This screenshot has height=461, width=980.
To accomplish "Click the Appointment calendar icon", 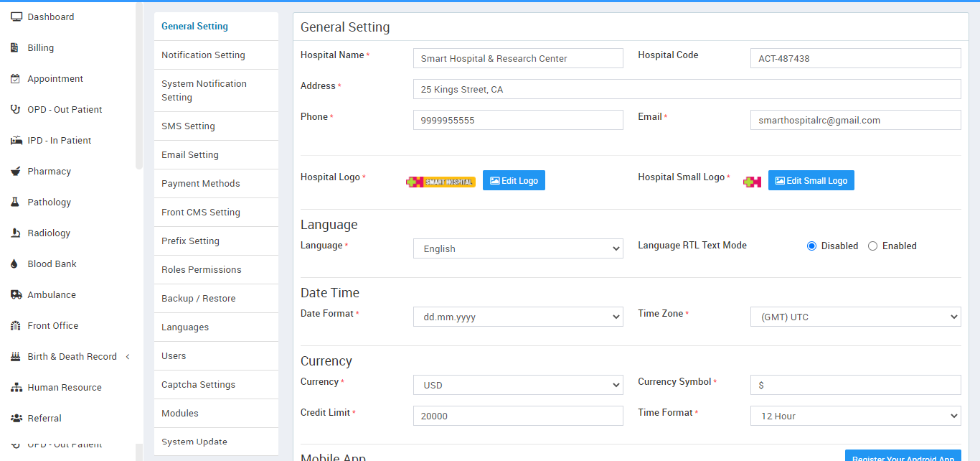I will [x=15, y=79].
